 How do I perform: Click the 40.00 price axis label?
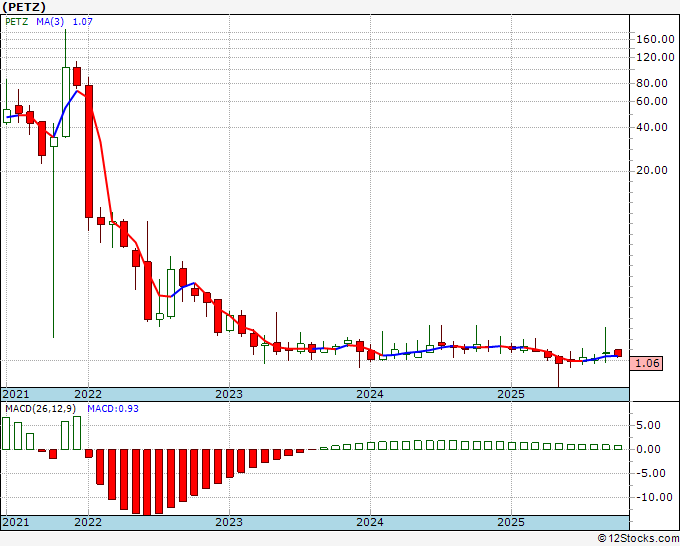point(652,128)
